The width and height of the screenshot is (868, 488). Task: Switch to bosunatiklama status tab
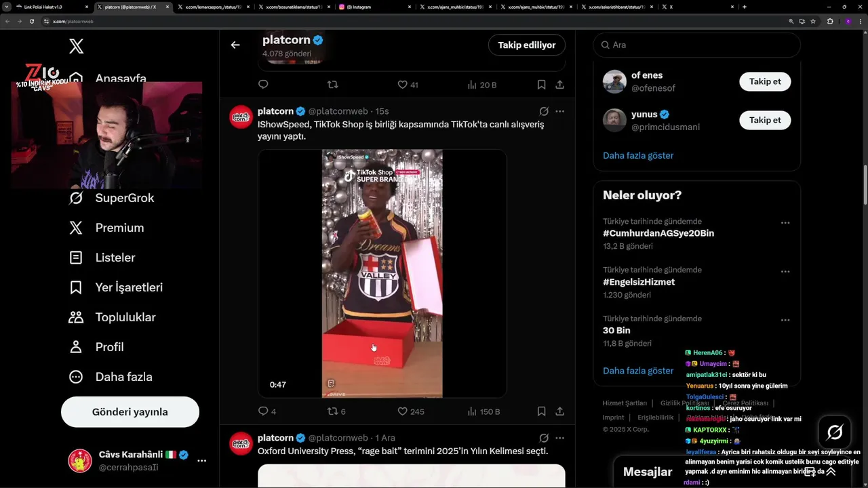[295, 7]
